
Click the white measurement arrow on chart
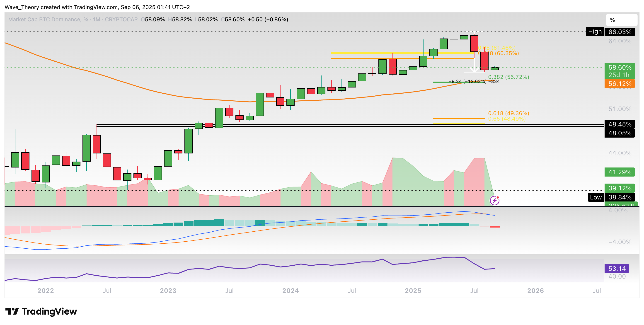pyautogui.click(x=474, y=65)
